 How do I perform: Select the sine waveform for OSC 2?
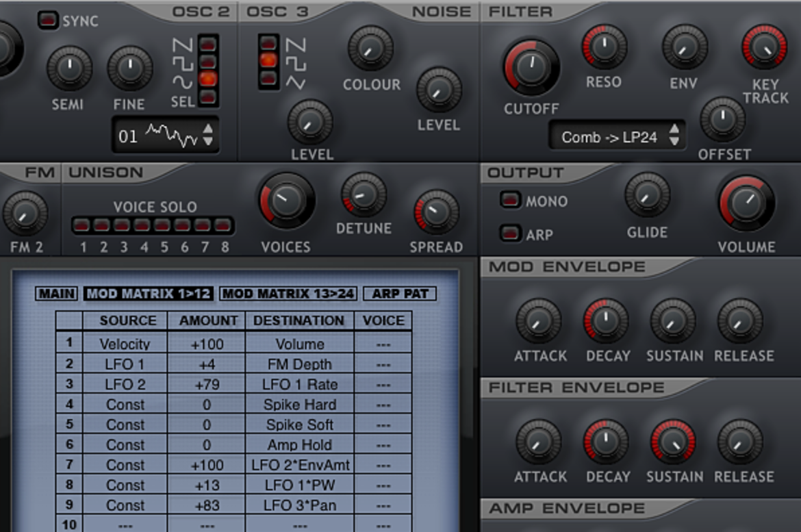tap(208, 79)
